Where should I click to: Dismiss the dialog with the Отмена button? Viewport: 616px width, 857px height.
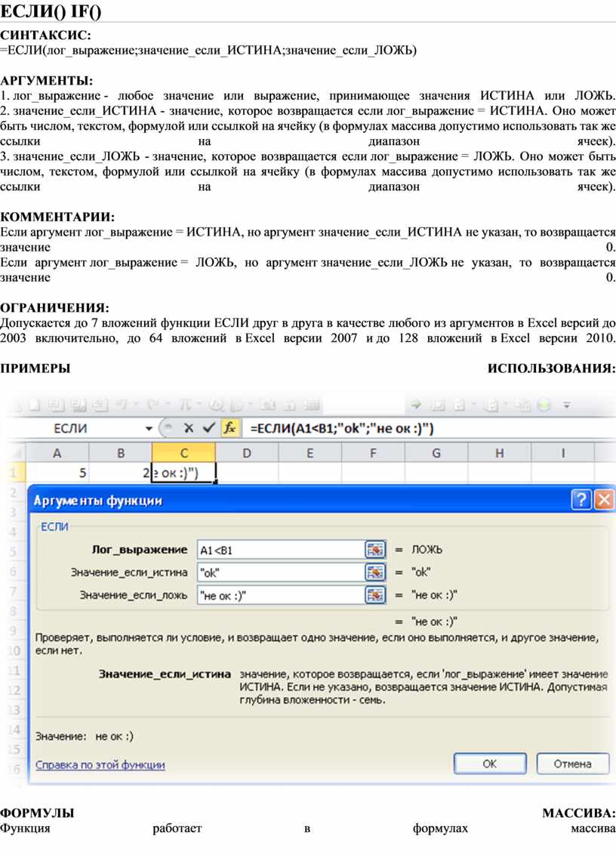coord(572,763)
